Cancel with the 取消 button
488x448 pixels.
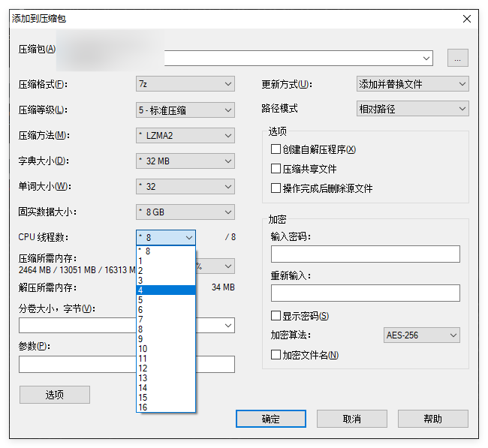[x=352, y=419]
